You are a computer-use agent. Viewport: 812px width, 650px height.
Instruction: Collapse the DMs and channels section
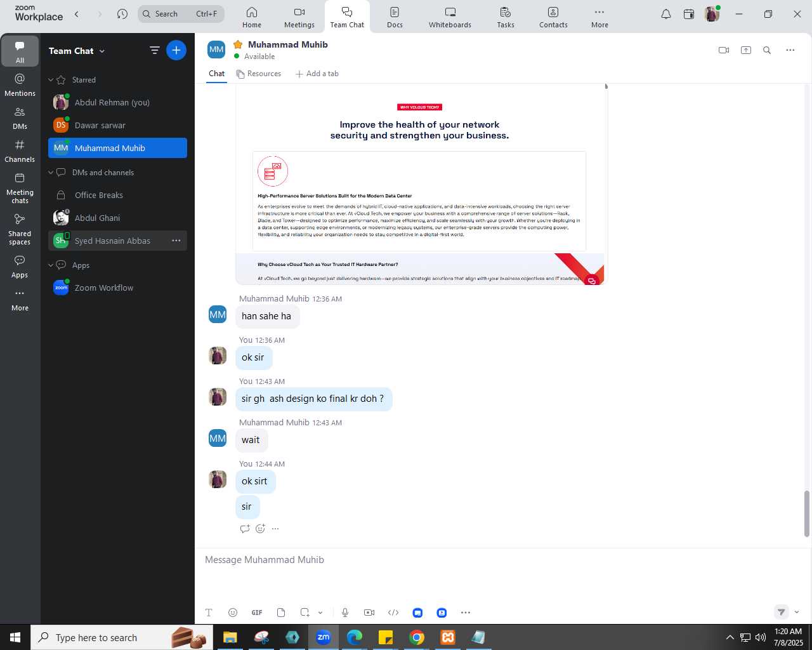(x=51, y=173)
